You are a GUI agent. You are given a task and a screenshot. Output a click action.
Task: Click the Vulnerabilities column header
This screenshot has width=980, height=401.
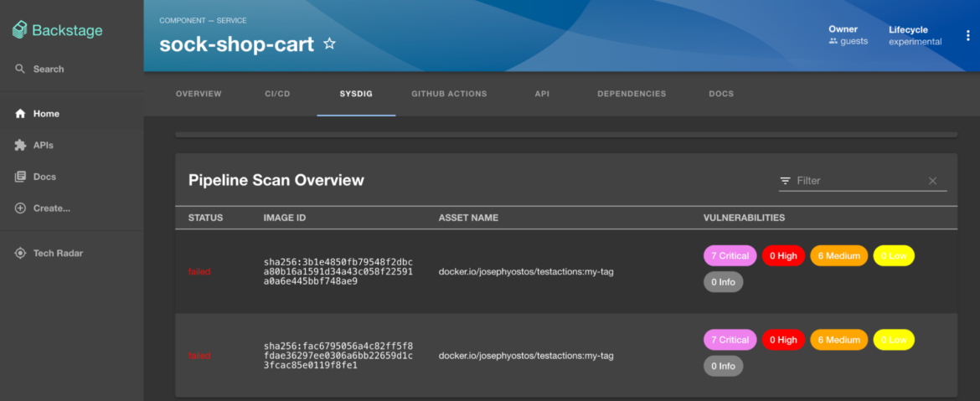pyautogui.click(x=744, y=218)
